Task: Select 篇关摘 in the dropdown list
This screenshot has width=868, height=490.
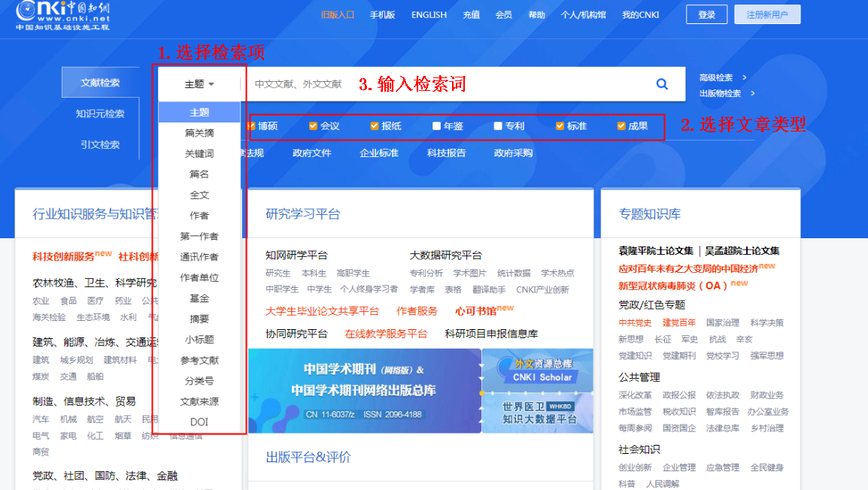Action: tap(199, 133)
